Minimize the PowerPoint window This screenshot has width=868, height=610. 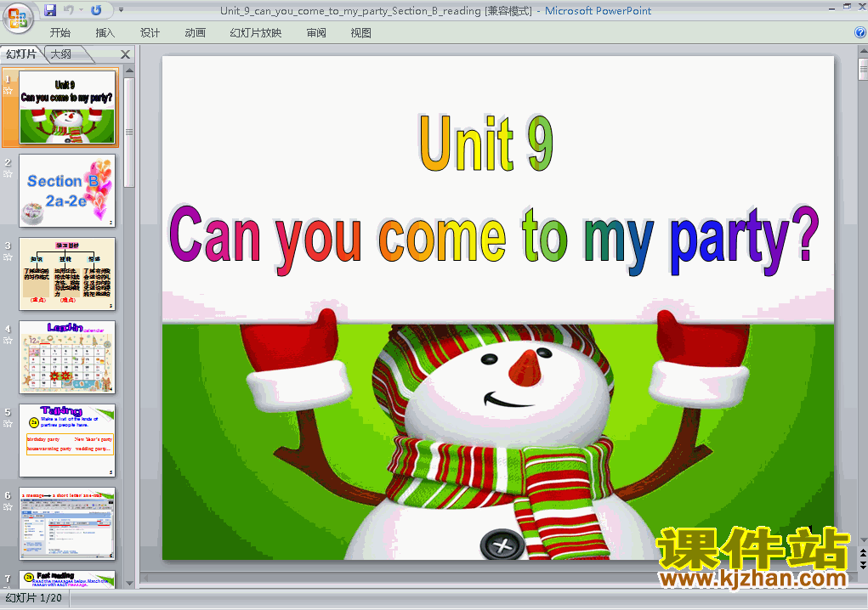tap(831, 8)
